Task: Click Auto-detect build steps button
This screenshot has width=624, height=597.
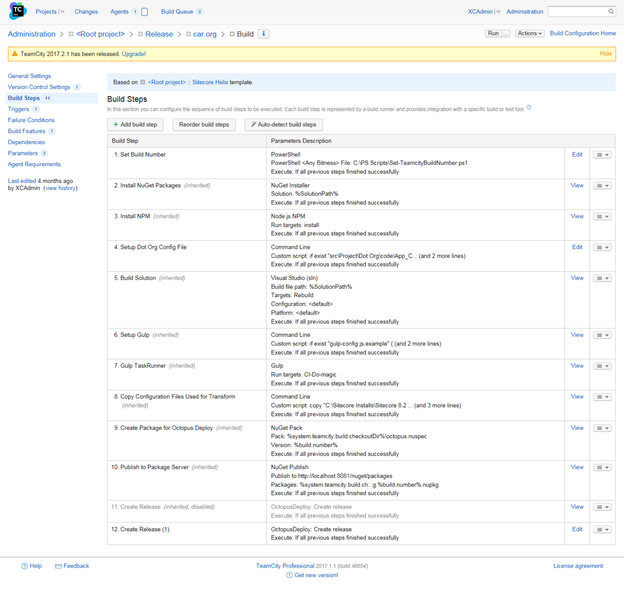Action: pos(283,125)
